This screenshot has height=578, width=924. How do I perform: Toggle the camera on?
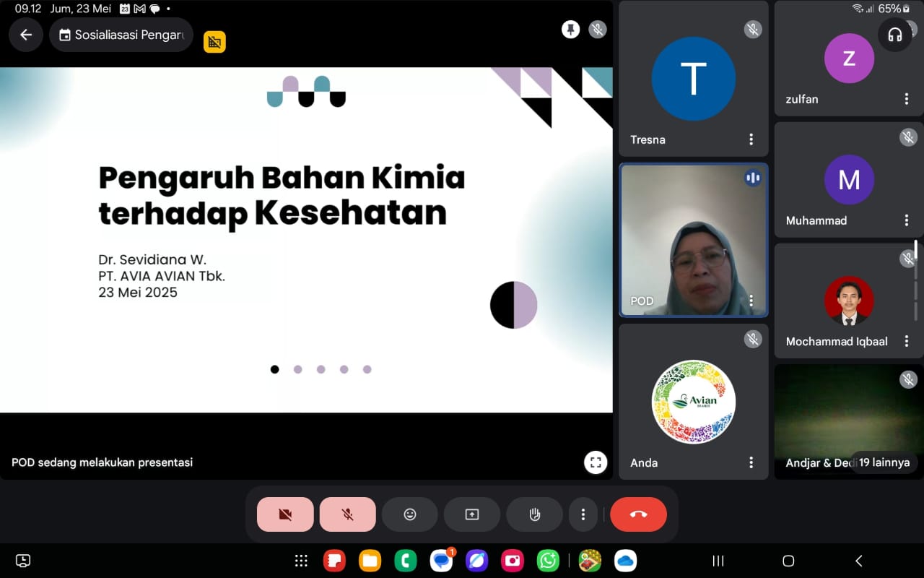pyautogui.click(x=285, y=514)
